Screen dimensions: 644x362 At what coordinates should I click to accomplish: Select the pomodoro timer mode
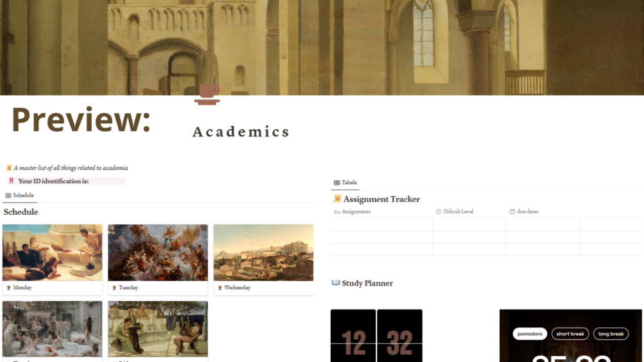[530, 334]
